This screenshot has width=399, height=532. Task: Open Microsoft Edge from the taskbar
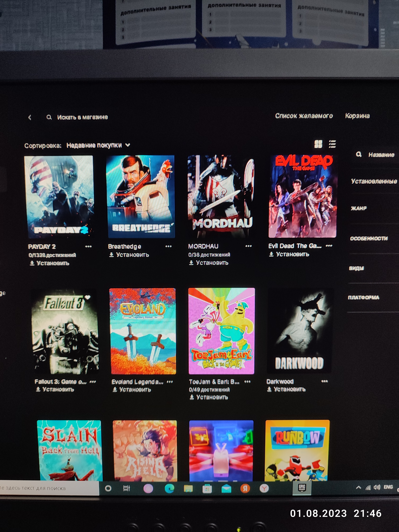169,488
